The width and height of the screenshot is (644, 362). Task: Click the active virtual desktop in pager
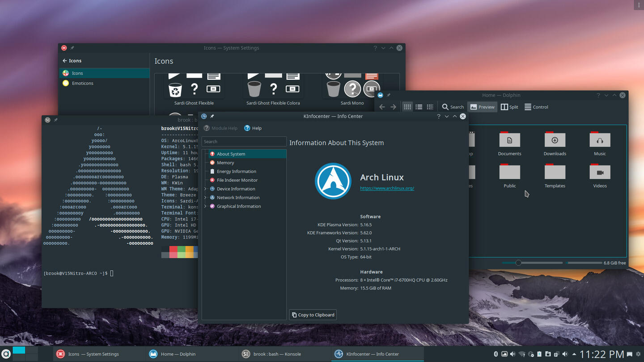pyautogui.click(x=19, y=350)
